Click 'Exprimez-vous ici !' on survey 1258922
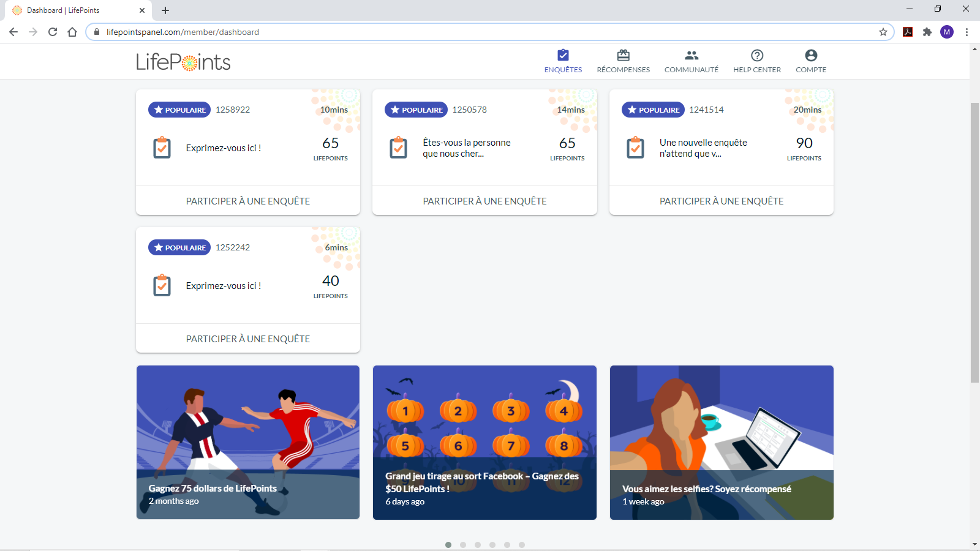Screen dimensions: 980x551 click(x=224, y=148)
